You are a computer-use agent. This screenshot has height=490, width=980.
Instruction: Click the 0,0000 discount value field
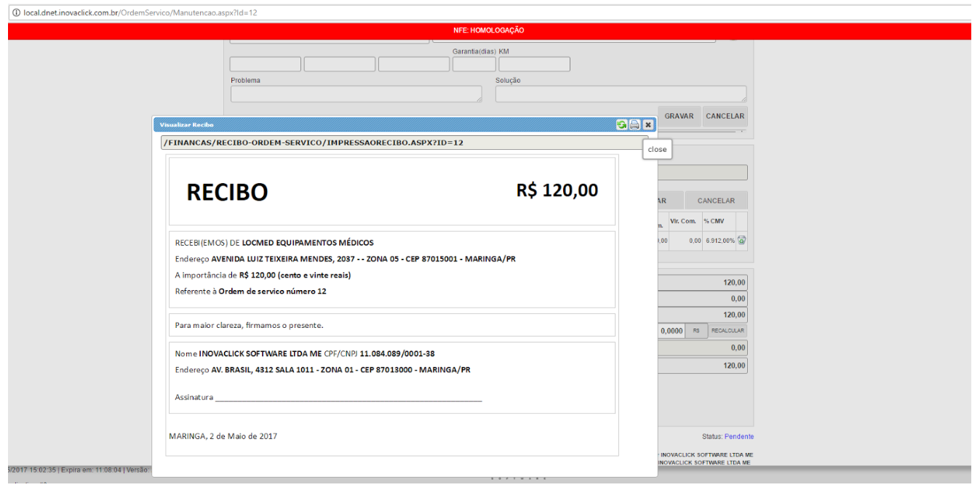(671, 331)
